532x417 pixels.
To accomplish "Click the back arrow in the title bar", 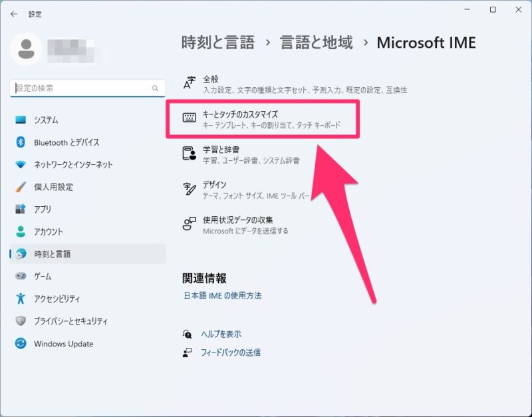I will (14, 14).
